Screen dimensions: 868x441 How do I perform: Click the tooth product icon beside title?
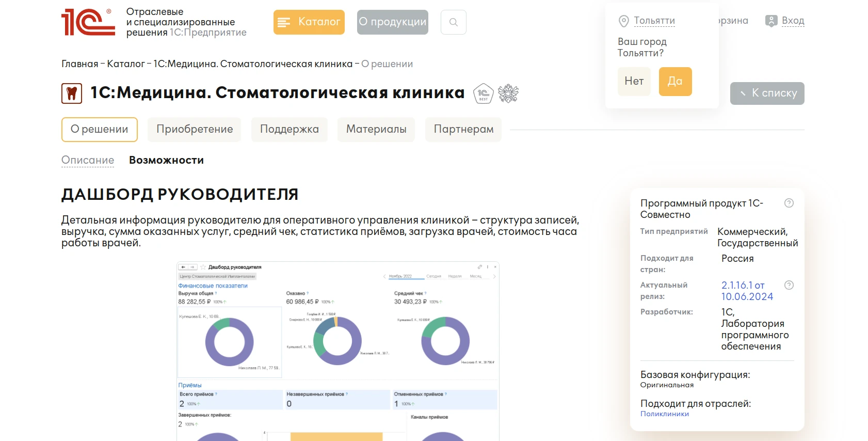(x=72, y=93)
